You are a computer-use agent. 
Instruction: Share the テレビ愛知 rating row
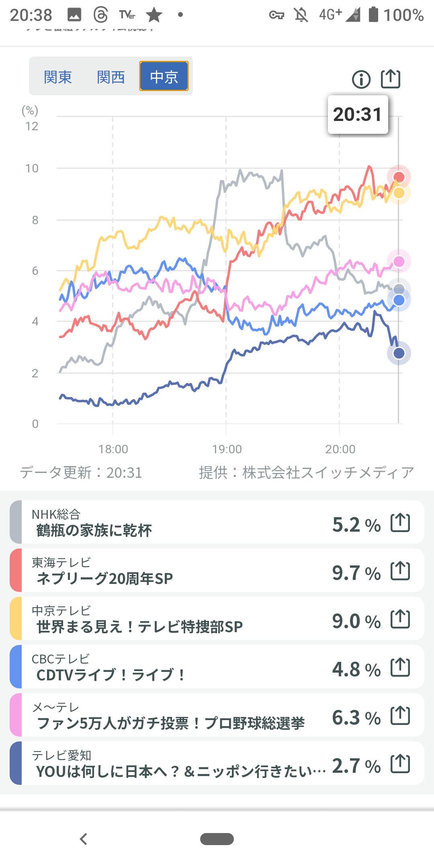[x=400, y=764]
